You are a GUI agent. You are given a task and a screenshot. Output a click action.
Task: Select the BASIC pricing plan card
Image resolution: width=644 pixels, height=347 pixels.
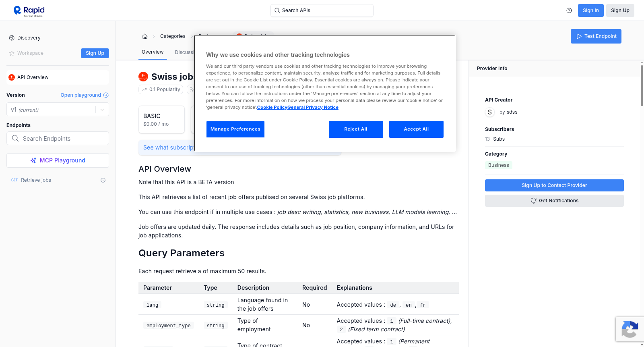click(x=161, y=120)
